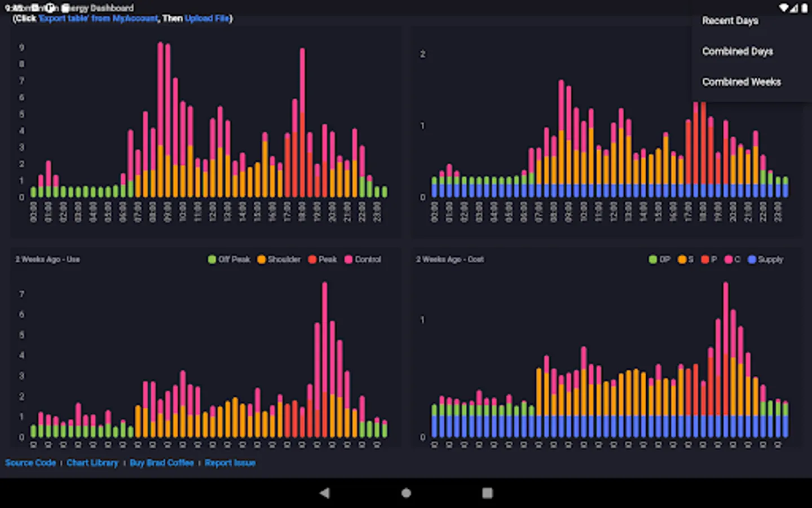Viewport: 812px width, 508px height.
Task: Click the Wi-Fi status bar icon
Action: 784,8
